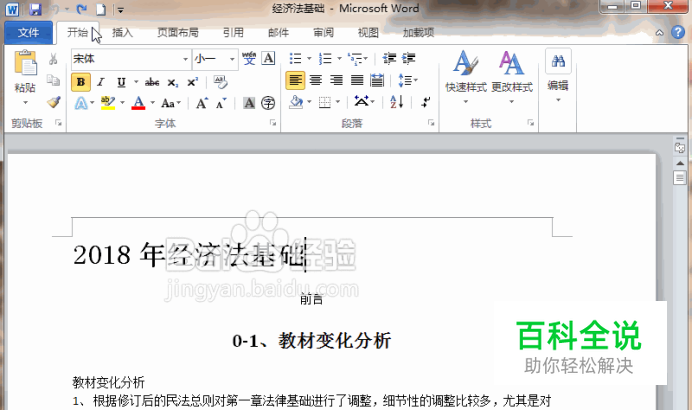Viewport: 692px width, 410px height.
Task: Toggle Subscript formatting
Action: pos(173,83)
